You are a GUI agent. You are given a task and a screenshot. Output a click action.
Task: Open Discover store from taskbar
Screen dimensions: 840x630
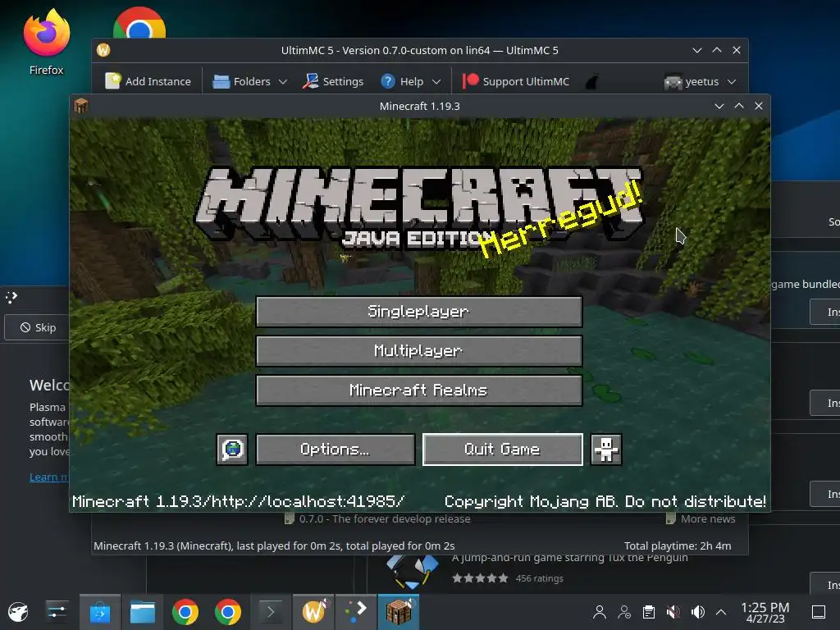[x=100, y=612]
